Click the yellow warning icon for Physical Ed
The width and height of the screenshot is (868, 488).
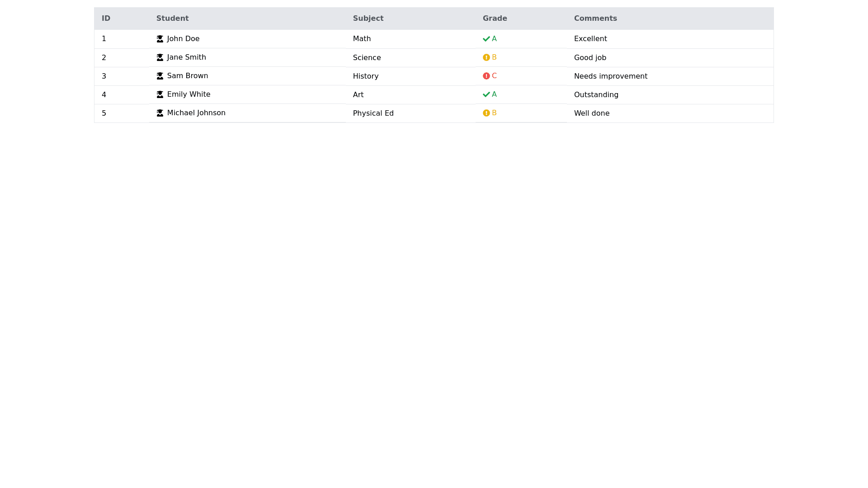486,113
